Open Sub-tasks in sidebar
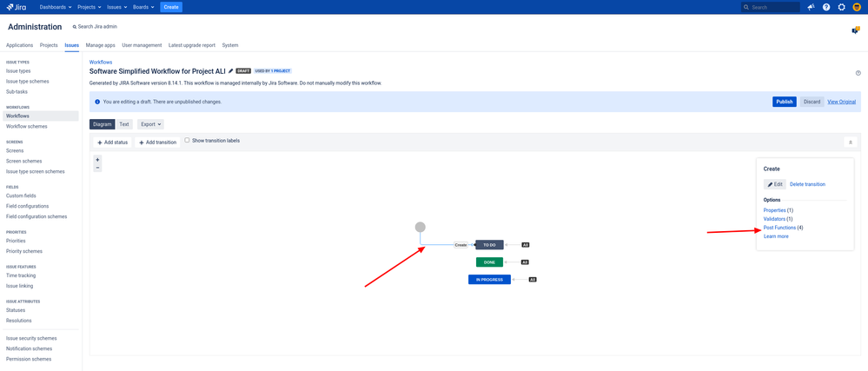The height and width of the screenshot is (371, 868). [x=17, y=92]
